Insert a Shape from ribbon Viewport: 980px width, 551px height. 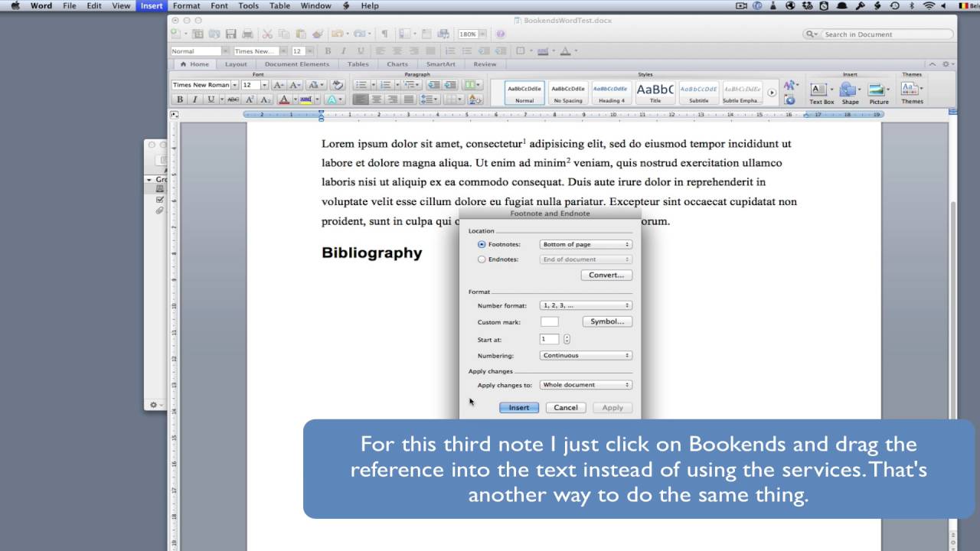point(850,93)
